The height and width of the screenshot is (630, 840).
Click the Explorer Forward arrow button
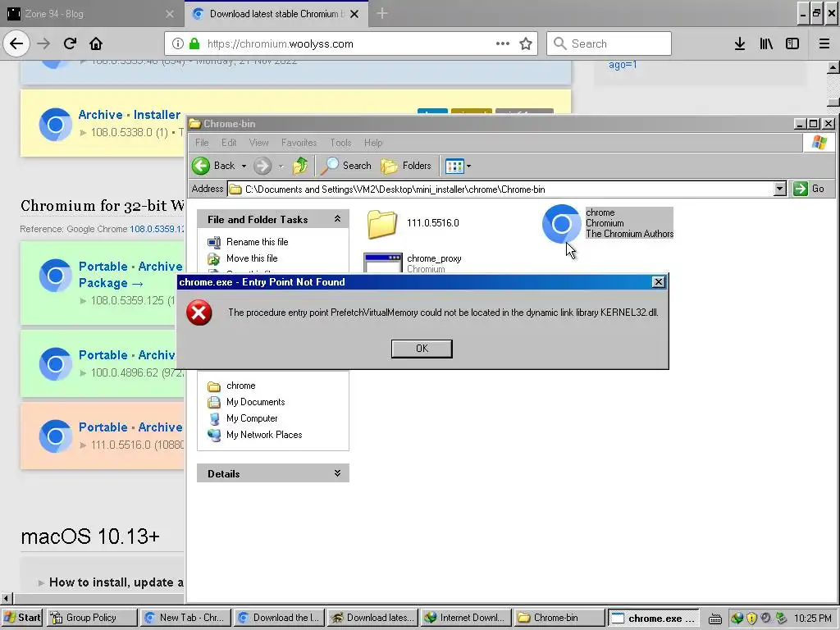coord(262,166)
